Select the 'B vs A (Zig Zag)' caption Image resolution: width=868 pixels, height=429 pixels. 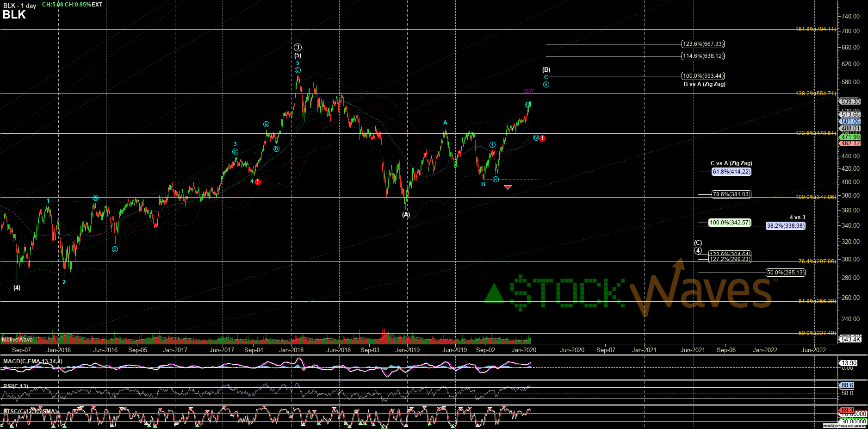[705, 84]
